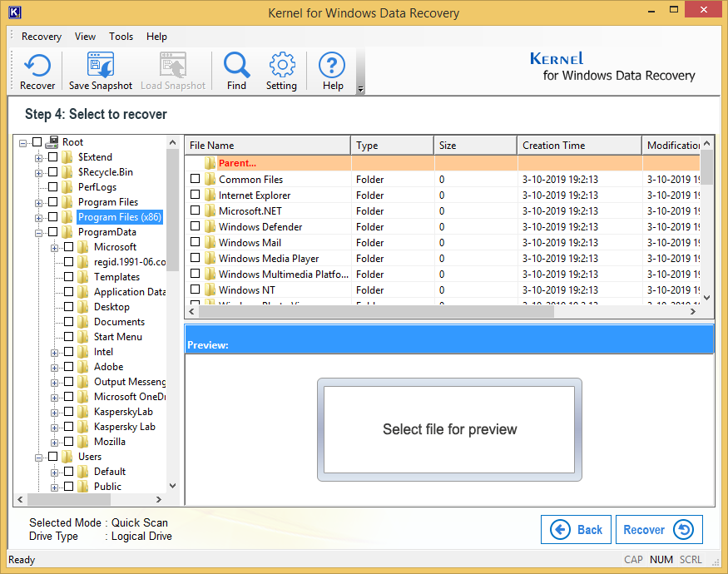Screen dimensions: 728x574
Task: Click the Mozilla folder icon in tree
Action: pos(83,441)
